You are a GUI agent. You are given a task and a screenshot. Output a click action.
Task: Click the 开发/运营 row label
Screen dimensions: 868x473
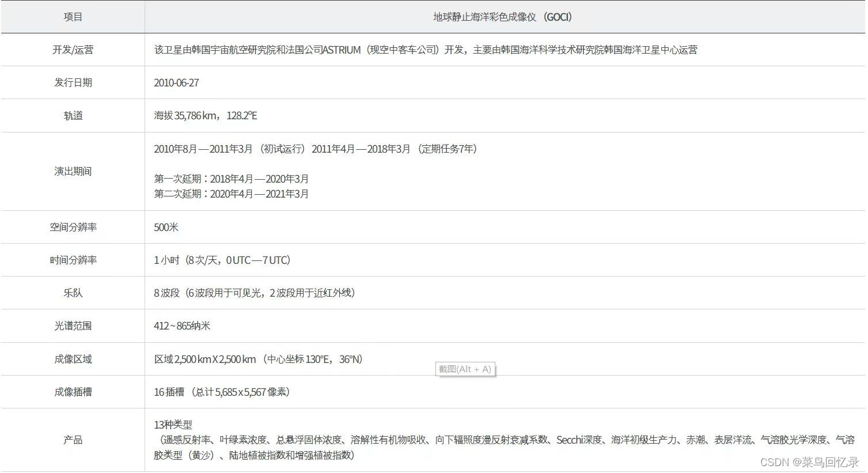tap(73, 50)
